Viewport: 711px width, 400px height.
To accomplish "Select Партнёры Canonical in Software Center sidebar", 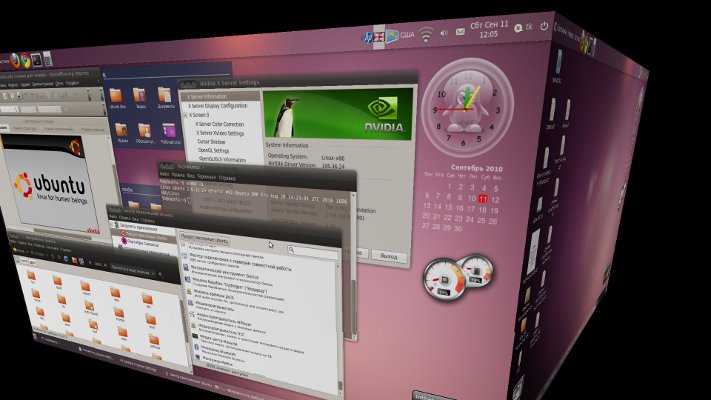I will point(142,244).
